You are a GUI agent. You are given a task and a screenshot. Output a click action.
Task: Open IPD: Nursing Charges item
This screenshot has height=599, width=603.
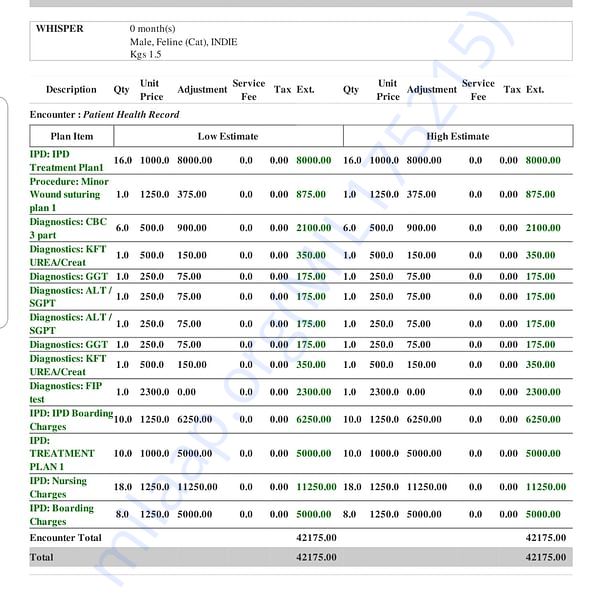click(x=58, y=488)
